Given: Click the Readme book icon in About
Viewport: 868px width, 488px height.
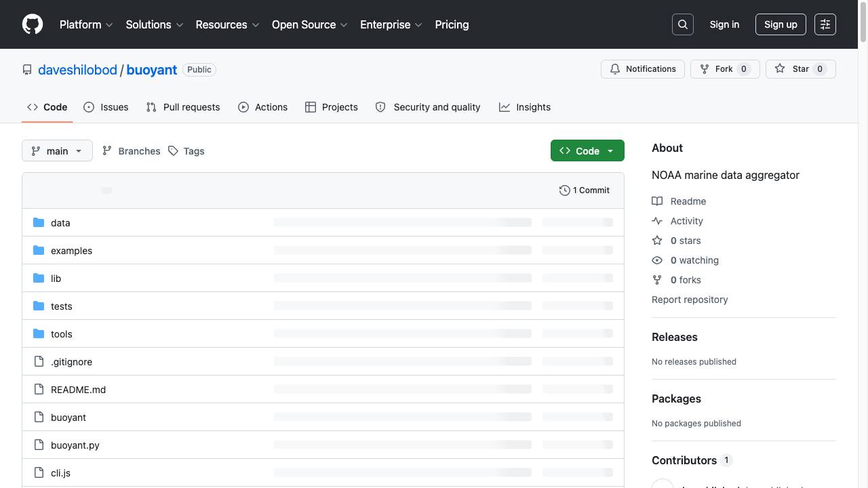Looking at the screenshot, I should pyautogui.click(x=657, y=201).
